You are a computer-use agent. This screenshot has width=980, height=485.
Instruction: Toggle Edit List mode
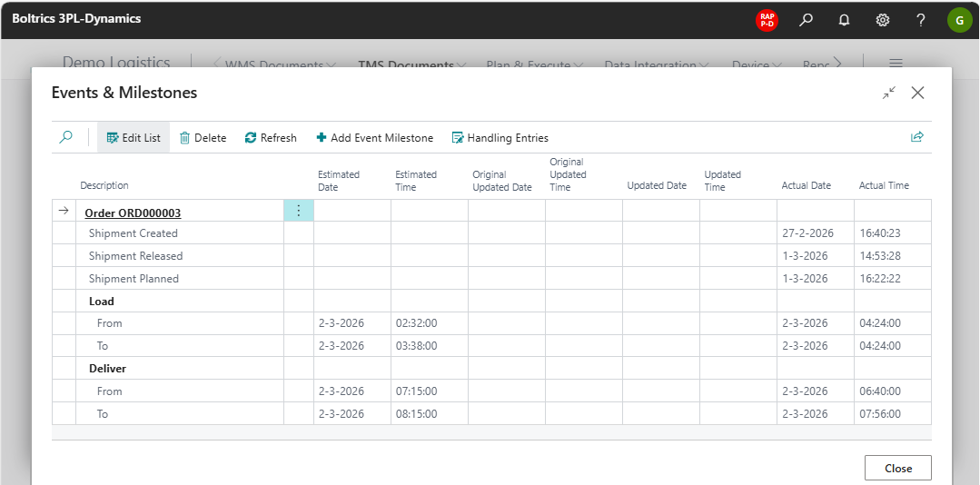tap(134, 138)
